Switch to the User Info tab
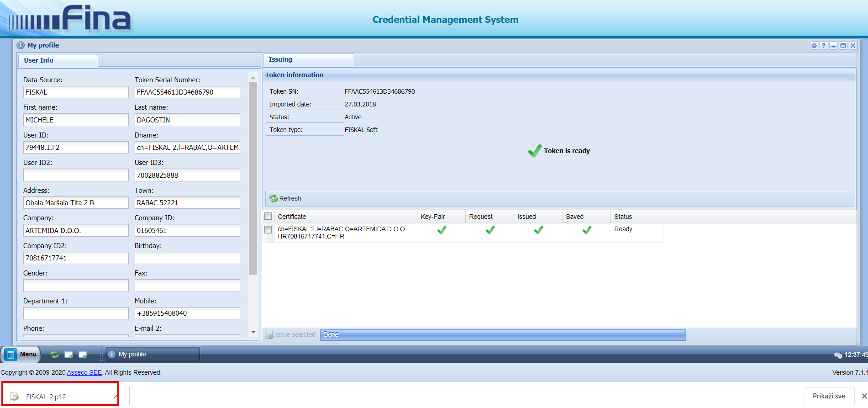The image size is (868, 408). (x=58, y=60)
